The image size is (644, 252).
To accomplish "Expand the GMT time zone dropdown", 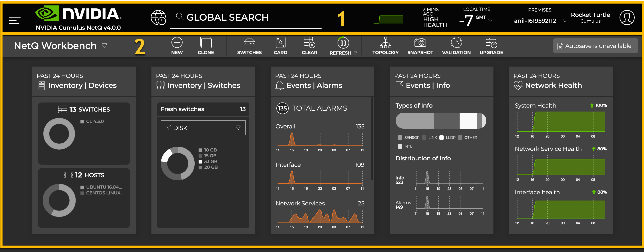I will tap(490, 20).
